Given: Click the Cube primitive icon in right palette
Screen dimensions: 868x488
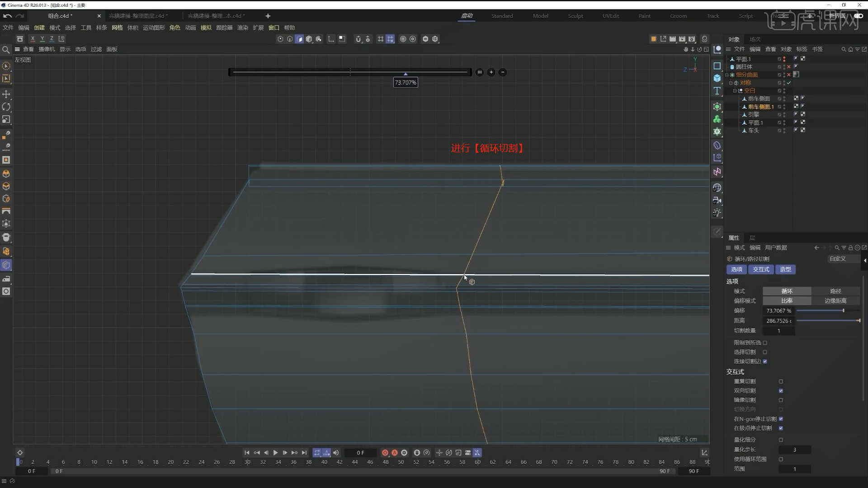Looking at the screenshot, I should [x=717, y=78].
